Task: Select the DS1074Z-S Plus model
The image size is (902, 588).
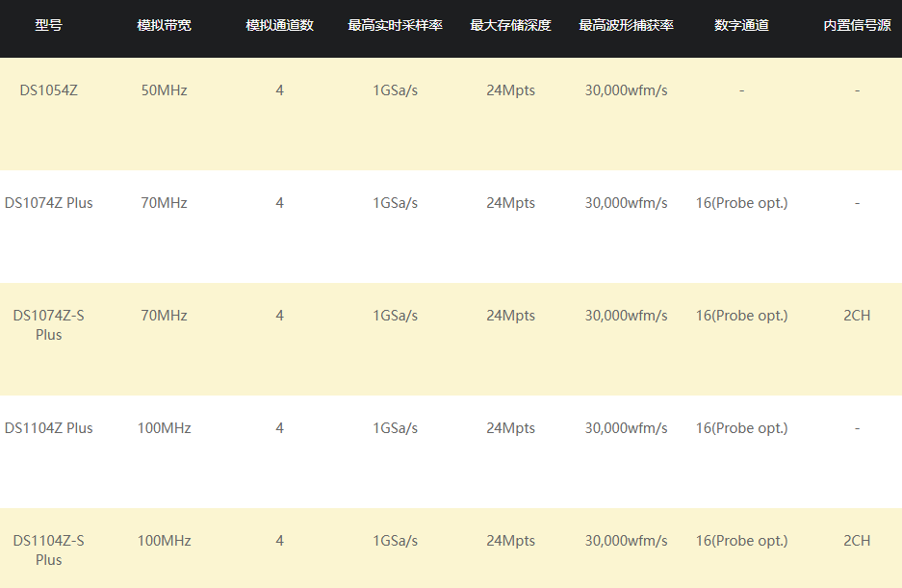Action: point(48,325)
